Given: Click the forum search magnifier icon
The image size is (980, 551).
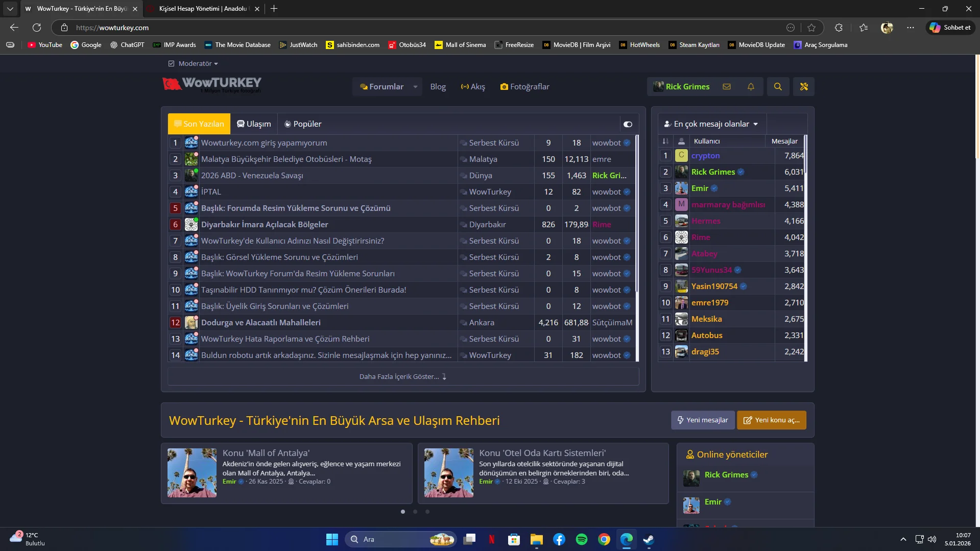Looking at the screenshot, I should coord(777,87).
